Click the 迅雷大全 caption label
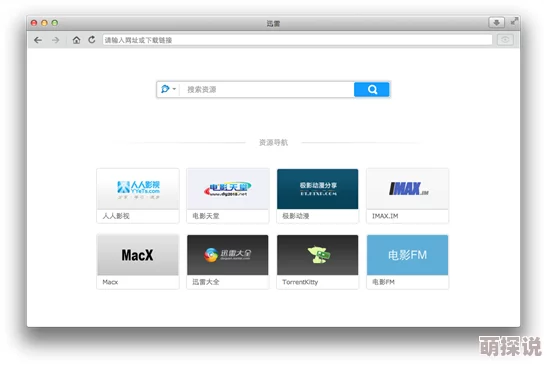The image size is (547, 365). coord(206,282)
